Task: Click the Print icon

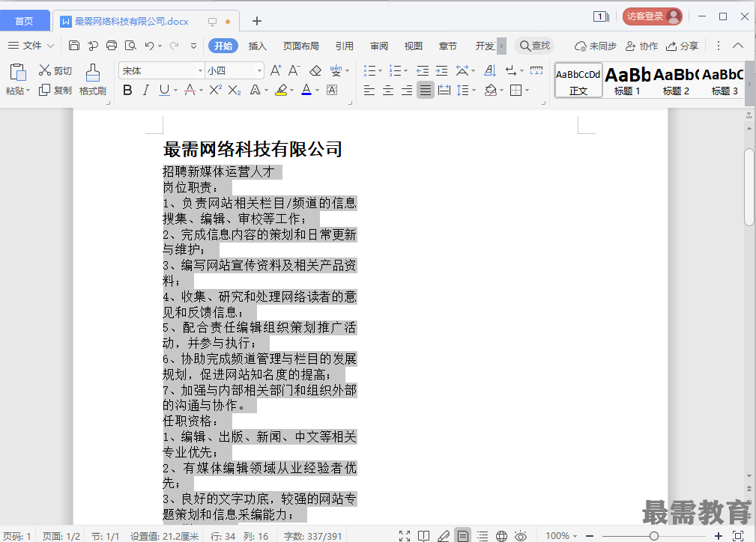Action: (112, 46)
